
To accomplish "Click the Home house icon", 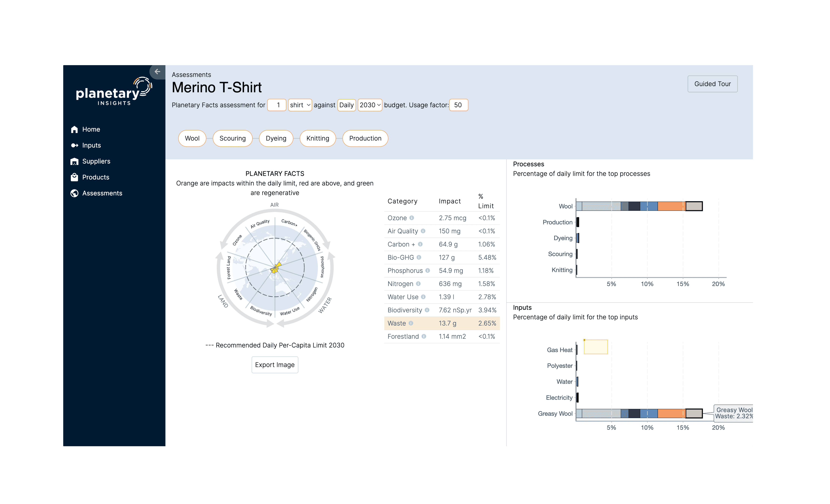I will (74, 129).
